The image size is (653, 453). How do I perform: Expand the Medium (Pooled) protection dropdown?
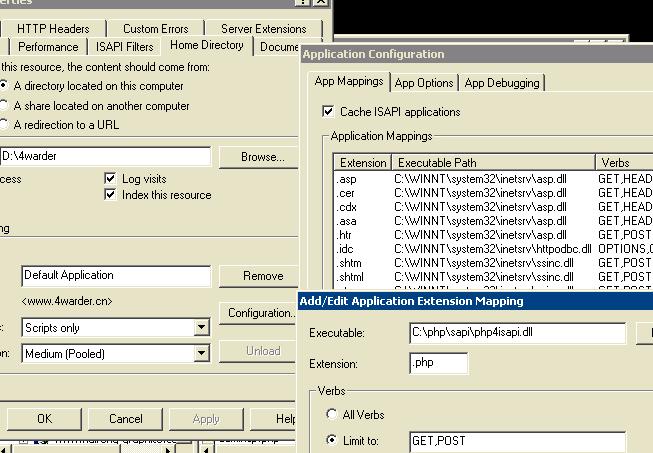202,353
